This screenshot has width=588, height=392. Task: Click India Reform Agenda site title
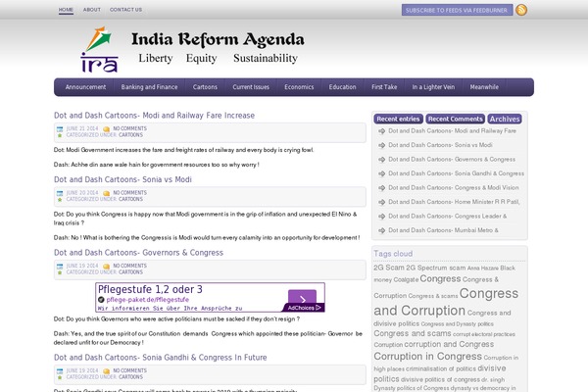point(218,39)
